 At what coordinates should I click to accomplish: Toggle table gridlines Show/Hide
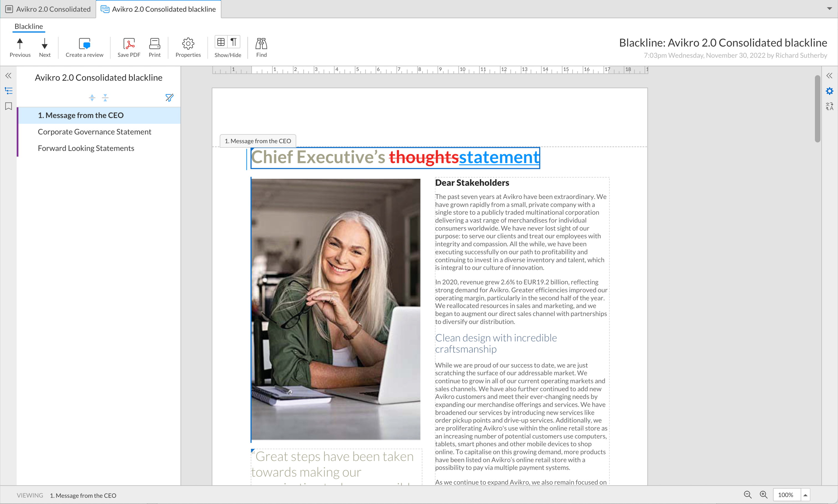click(x=221, y=42)
